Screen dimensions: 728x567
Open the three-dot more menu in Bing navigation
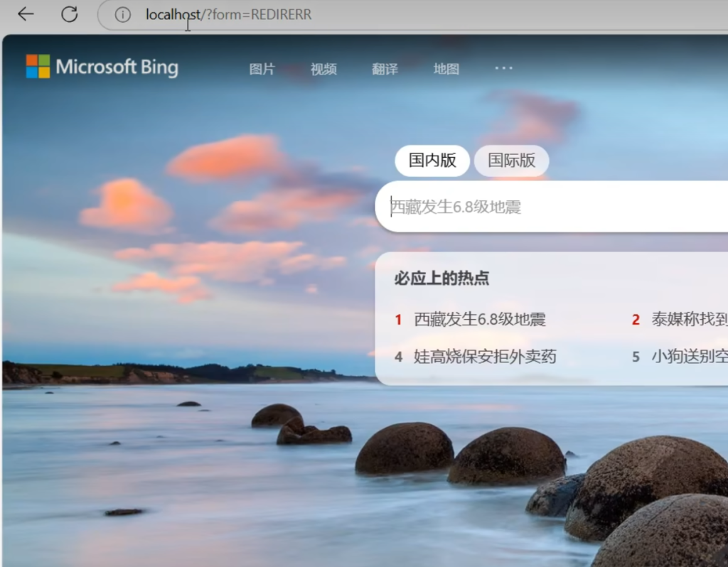tap(503, 68)
